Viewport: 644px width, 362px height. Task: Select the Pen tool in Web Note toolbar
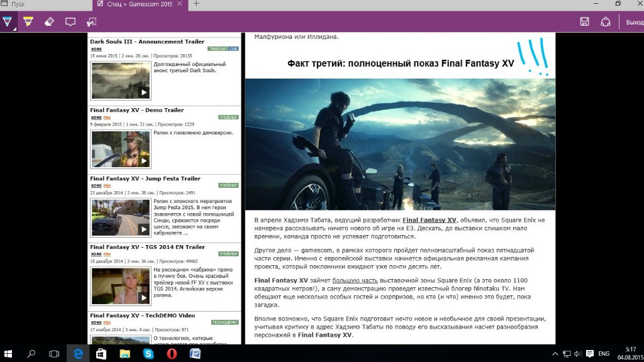click(x=8, y=21)
